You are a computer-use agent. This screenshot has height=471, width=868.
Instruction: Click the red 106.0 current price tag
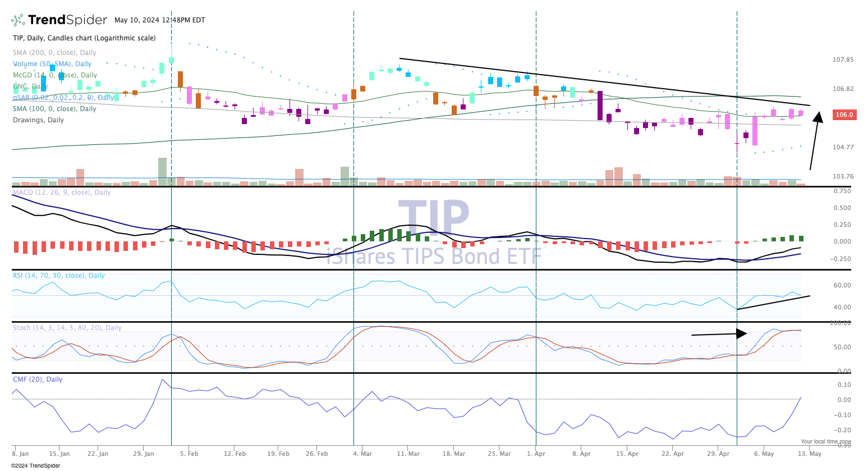click(844, 115)
